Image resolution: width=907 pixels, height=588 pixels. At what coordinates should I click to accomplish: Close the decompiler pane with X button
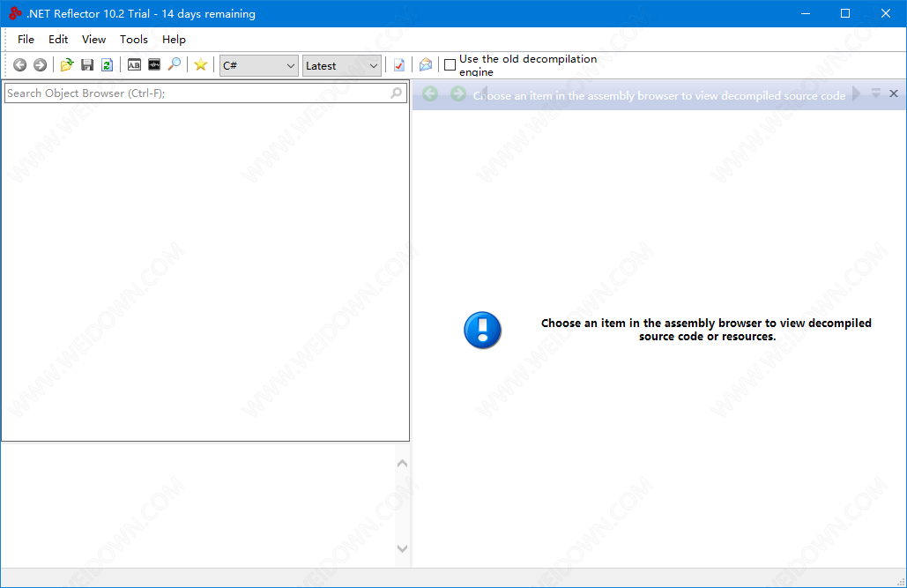894,93
